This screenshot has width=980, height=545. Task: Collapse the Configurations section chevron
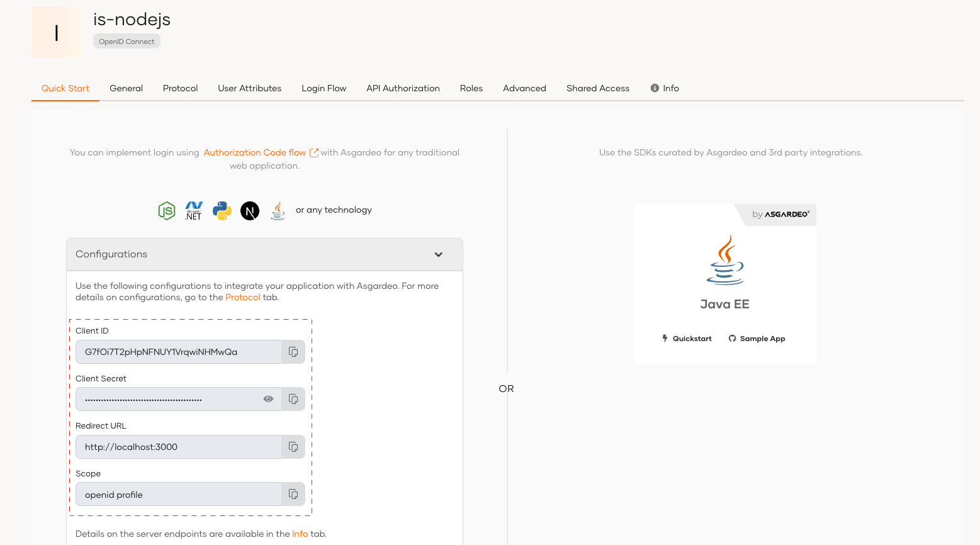[439, 254]
